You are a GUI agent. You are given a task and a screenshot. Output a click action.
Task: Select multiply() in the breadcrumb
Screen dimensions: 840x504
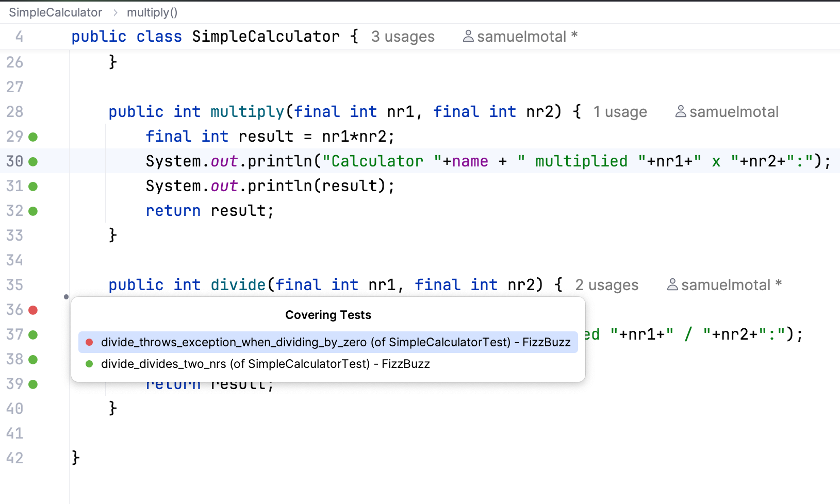tap(152, 12)
